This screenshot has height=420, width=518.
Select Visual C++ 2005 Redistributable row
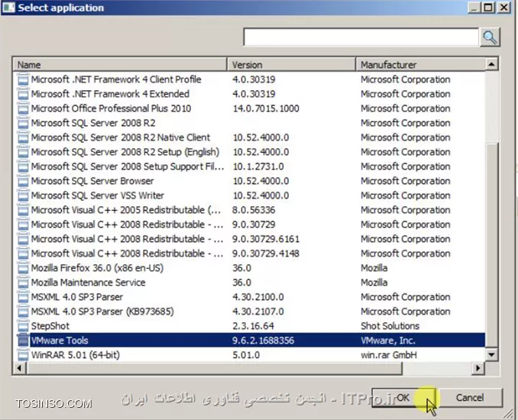coord(249,210)
